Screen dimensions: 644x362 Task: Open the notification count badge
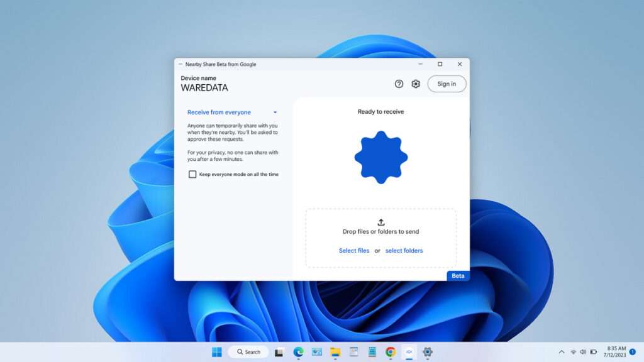coord(633,352)
